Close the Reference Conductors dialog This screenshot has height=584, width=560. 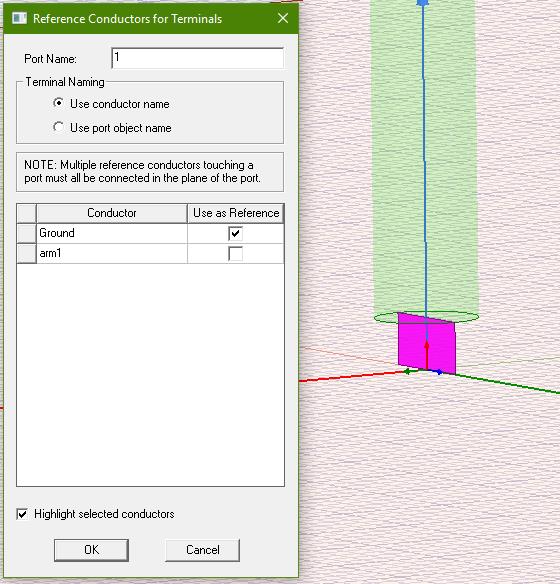pyautogui.click(x=283, y=18)
